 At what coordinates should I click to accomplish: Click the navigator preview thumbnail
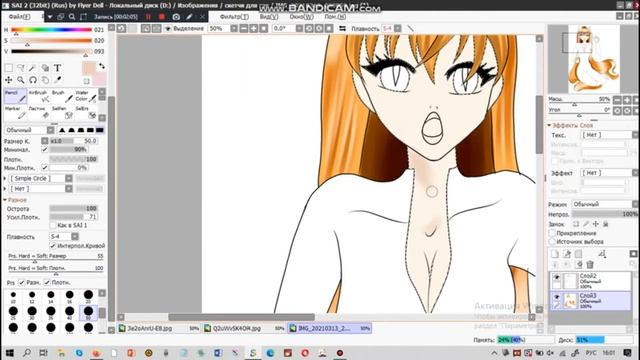pyautogui.click(x=593, y=59)
